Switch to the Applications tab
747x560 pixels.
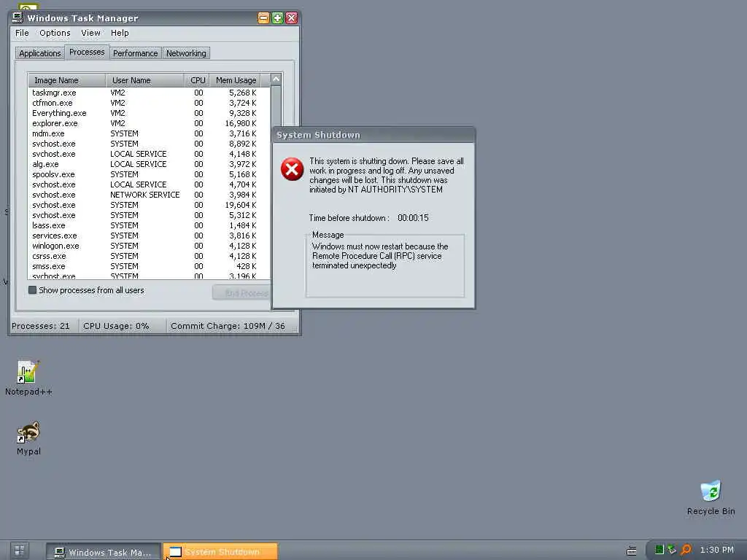[40, 52]
